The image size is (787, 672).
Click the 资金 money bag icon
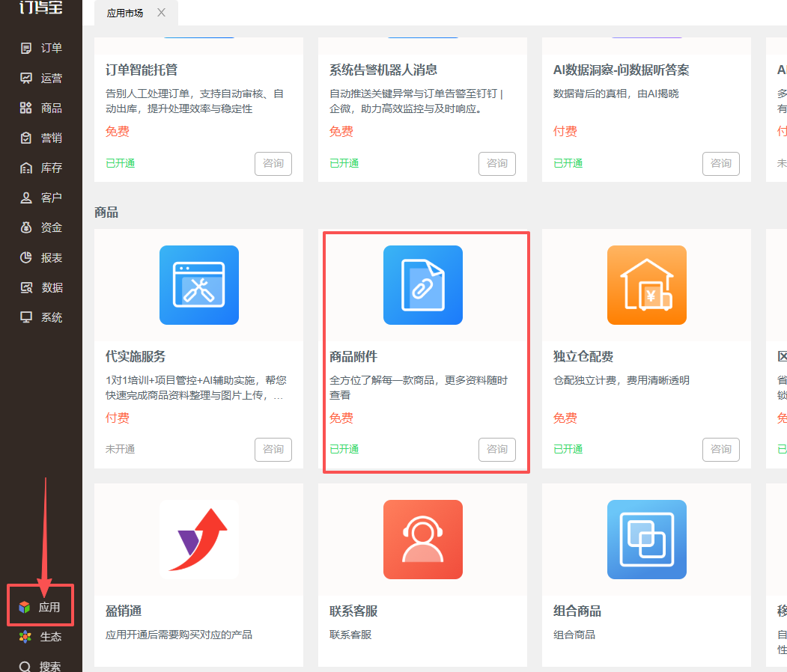point(26,227)
